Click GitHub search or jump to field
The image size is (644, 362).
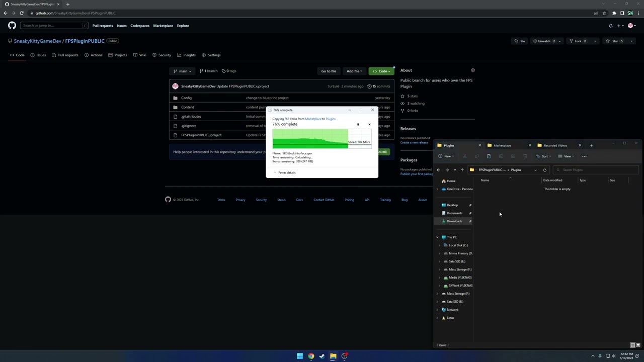tap(55, 26)
